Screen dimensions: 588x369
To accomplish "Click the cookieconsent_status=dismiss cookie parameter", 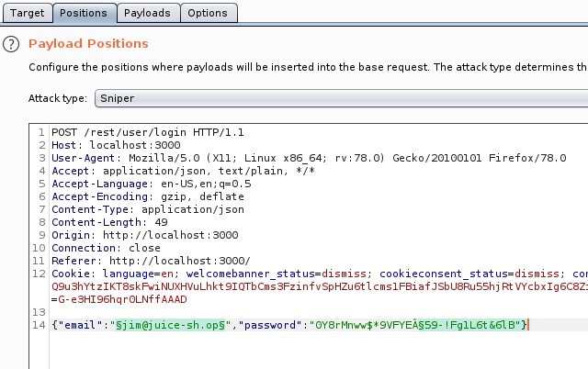I will coord(469,274).
